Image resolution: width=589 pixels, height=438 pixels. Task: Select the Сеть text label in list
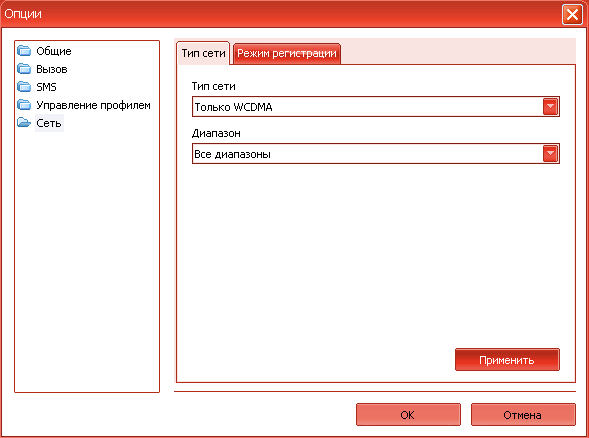[x=49, y=123]
